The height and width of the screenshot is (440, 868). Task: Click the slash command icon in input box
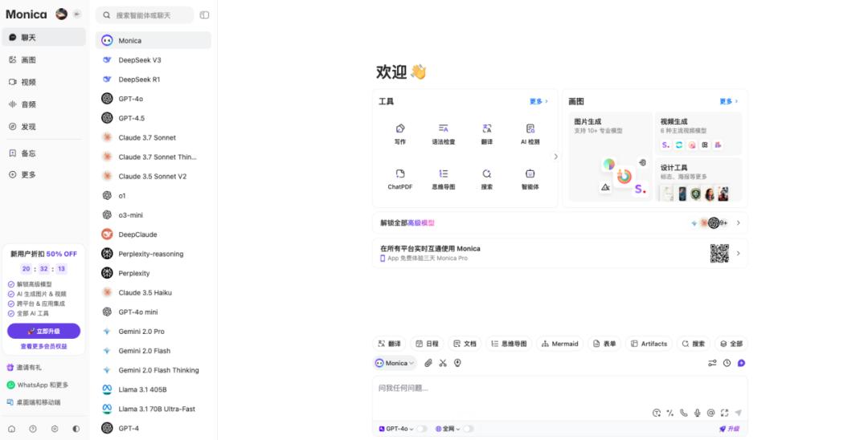670,413
